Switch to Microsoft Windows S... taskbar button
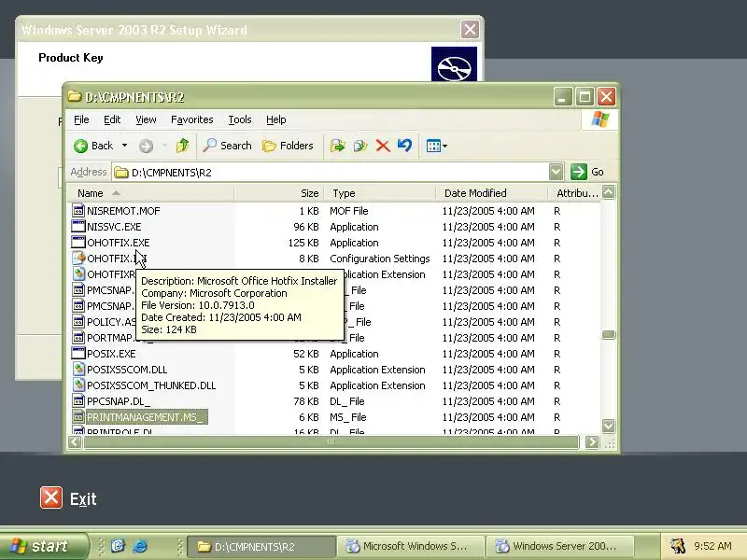 click(410, 546)
